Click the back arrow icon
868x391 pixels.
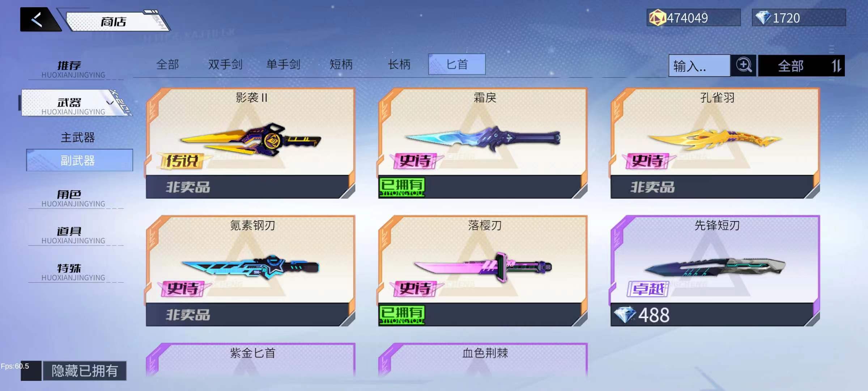coord(37,20)
